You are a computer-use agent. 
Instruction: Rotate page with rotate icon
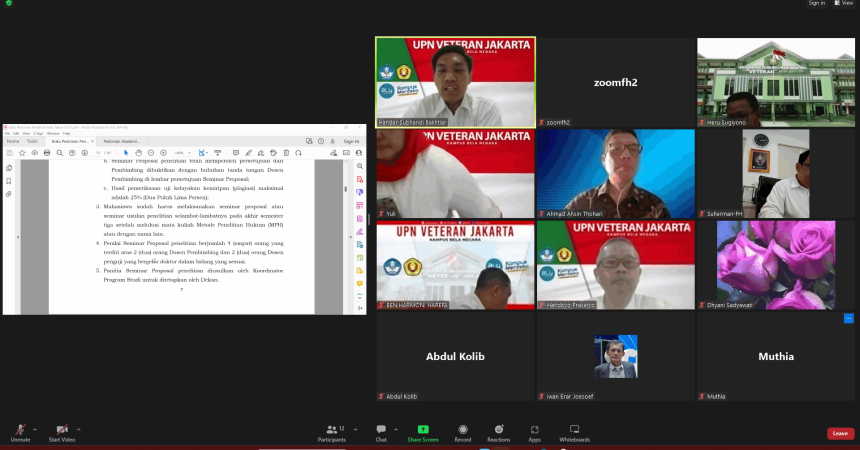[298, 153]
